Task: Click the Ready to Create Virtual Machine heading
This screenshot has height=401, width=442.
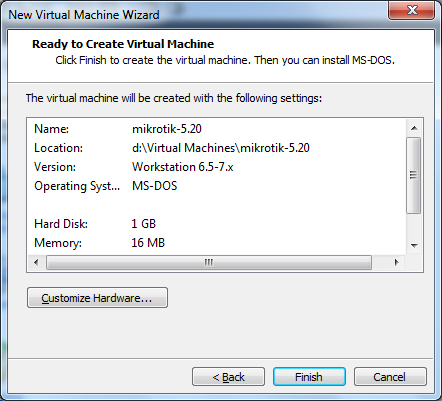Action: point(123,44)
